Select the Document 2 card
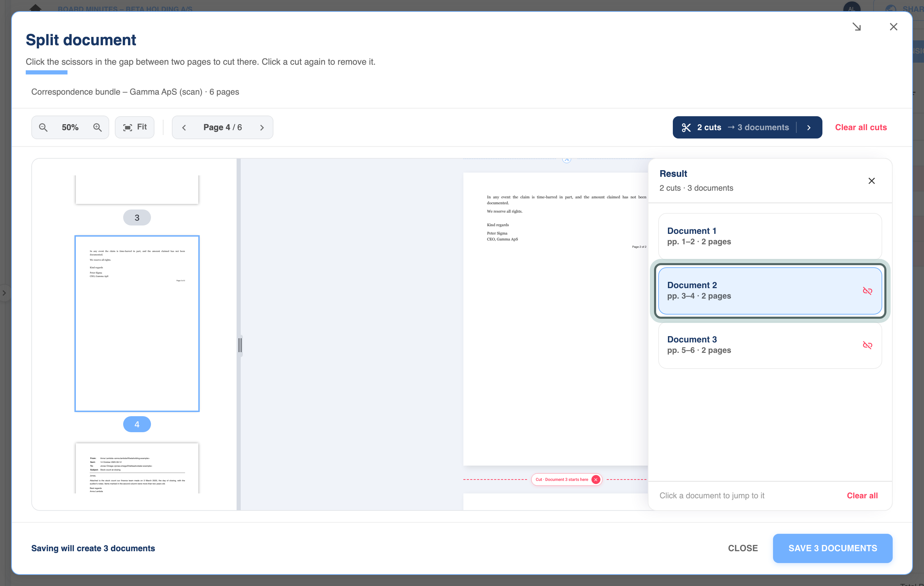Viewport: 924px width, 586px height. tap(770, 291)
